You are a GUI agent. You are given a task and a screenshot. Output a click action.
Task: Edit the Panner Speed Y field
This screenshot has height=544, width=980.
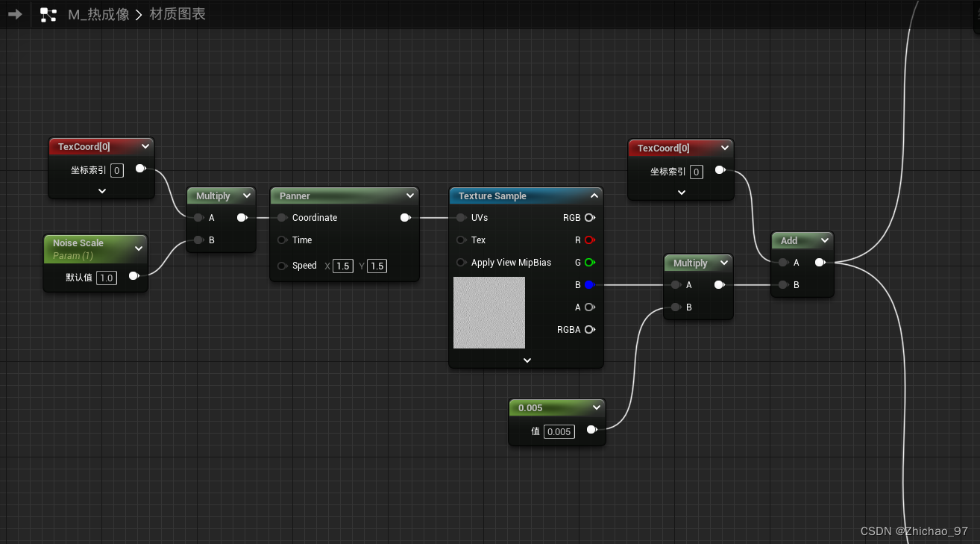(377, 266)
